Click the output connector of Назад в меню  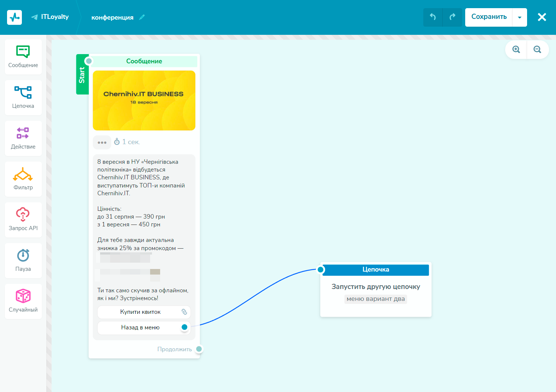click(x=184, y=327)
